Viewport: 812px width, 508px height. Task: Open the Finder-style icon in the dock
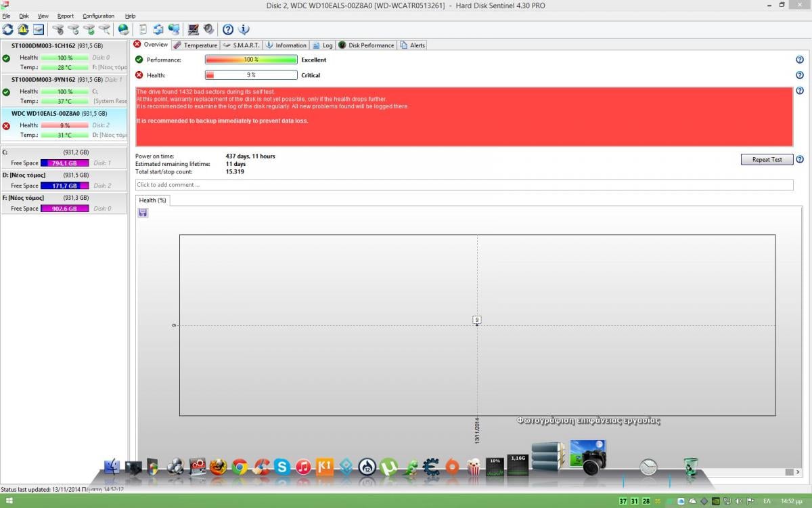112,466
